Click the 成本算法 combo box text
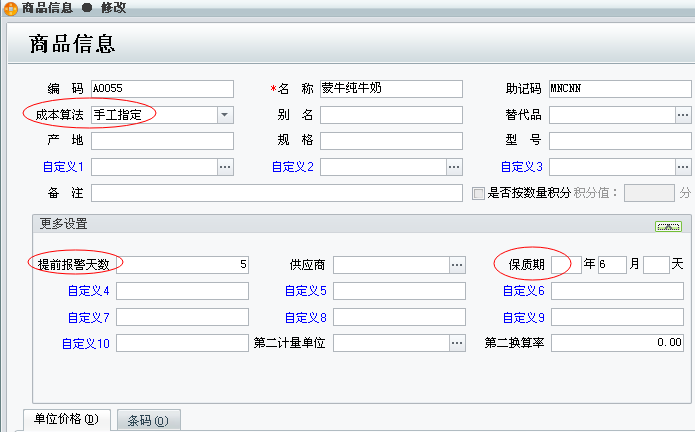695x432 pixels. click(154, 115)
